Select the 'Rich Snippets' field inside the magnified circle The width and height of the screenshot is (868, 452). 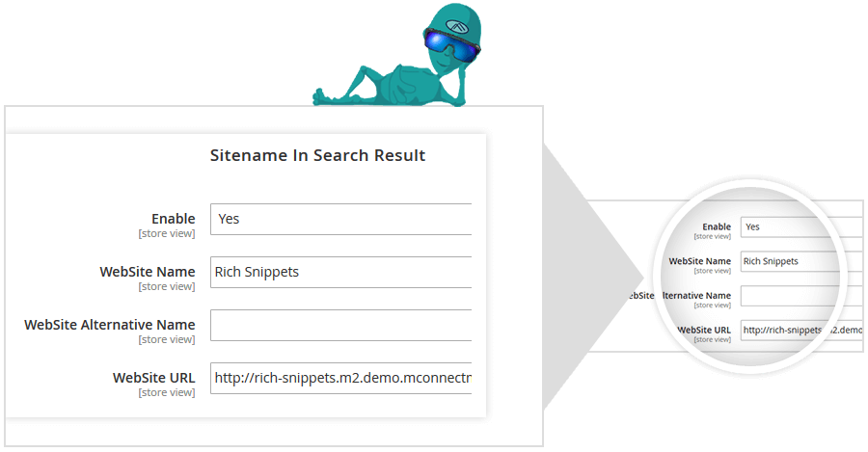coord(801,261)
